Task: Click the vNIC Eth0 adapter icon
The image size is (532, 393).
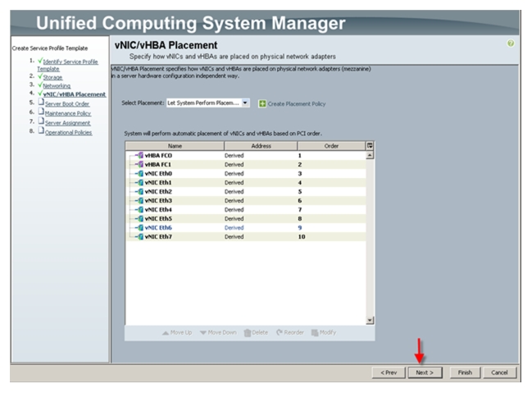Action: pyautogui.click(x=140, y=173)
